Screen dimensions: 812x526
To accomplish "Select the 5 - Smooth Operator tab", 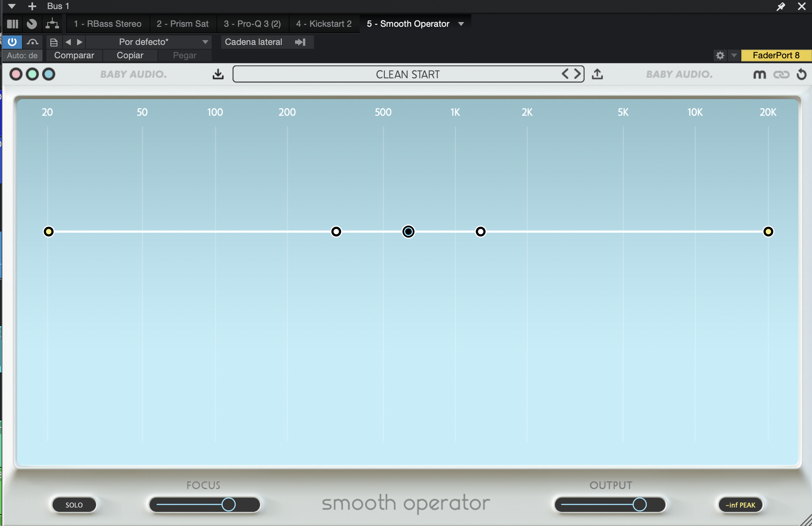I will click(x=408, y=24).
